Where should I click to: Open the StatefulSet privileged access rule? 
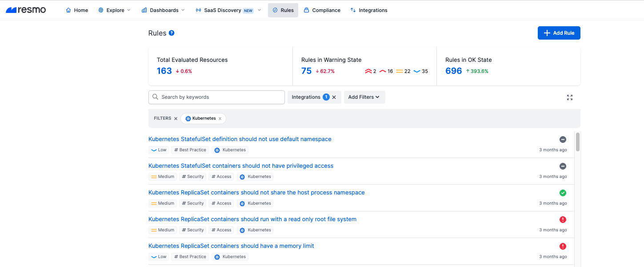point(241,166)
